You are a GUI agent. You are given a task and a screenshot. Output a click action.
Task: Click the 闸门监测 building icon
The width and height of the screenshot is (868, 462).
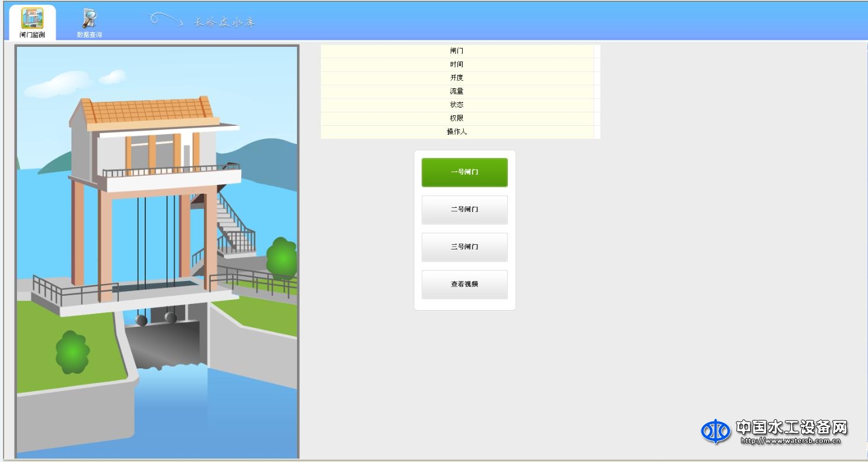(32, 19)
